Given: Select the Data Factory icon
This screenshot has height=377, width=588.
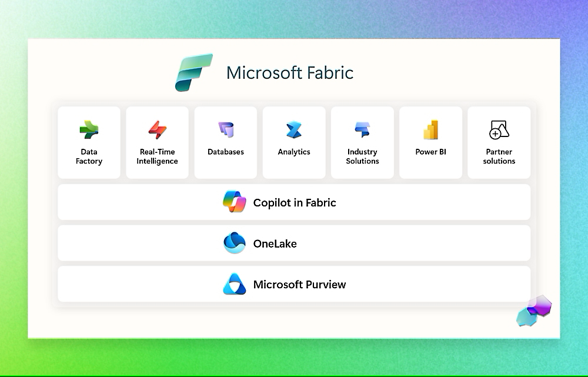Looking at the screenshot, I should 89,129.
